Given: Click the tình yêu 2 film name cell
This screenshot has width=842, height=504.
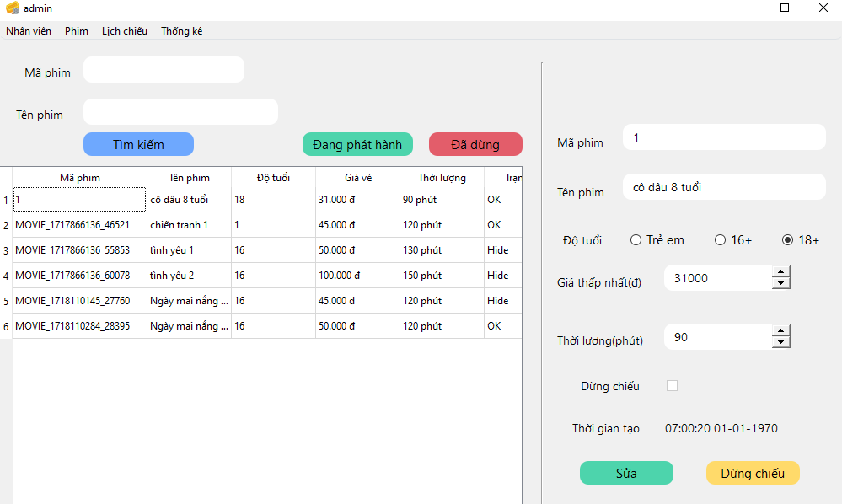Looking at the screenshot, I should 189,276.
